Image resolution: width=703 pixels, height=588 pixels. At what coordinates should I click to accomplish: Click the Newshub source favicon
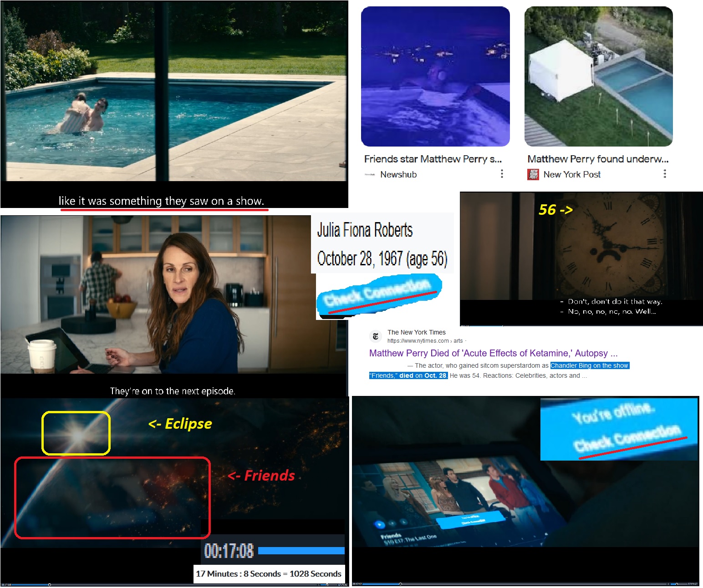370,174
